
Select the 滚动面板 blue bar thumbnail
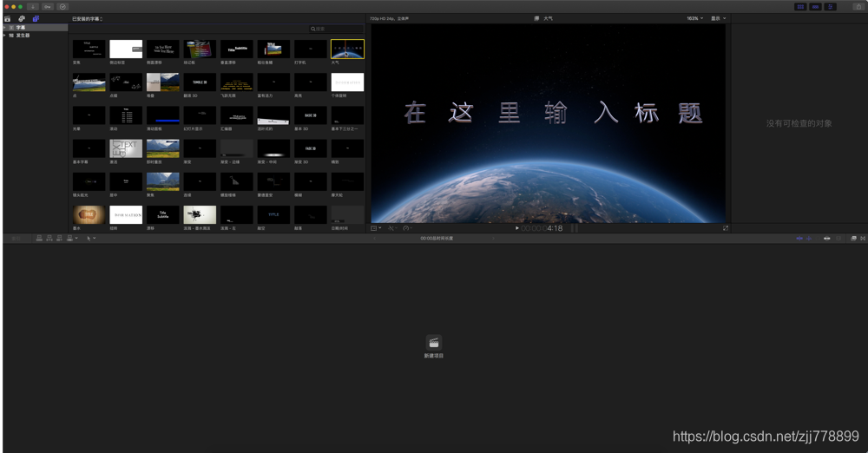pyautogui.click(x=163, y=115)
